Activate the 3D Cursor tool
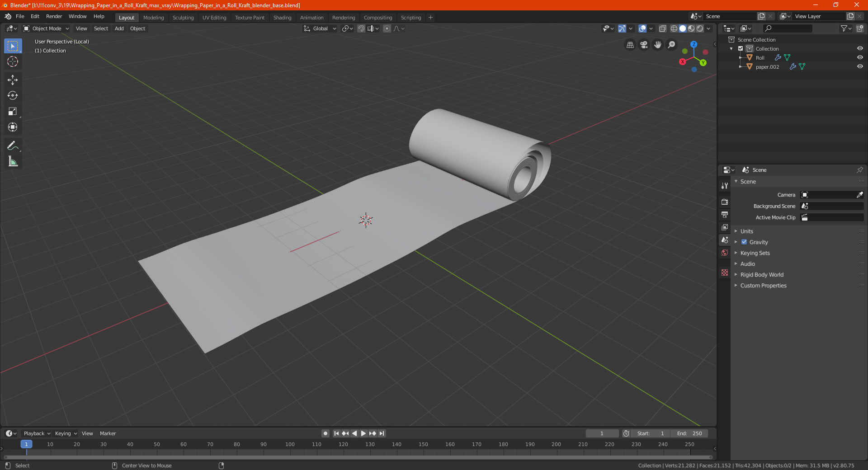The image size is (868, 470). (13, 62)
